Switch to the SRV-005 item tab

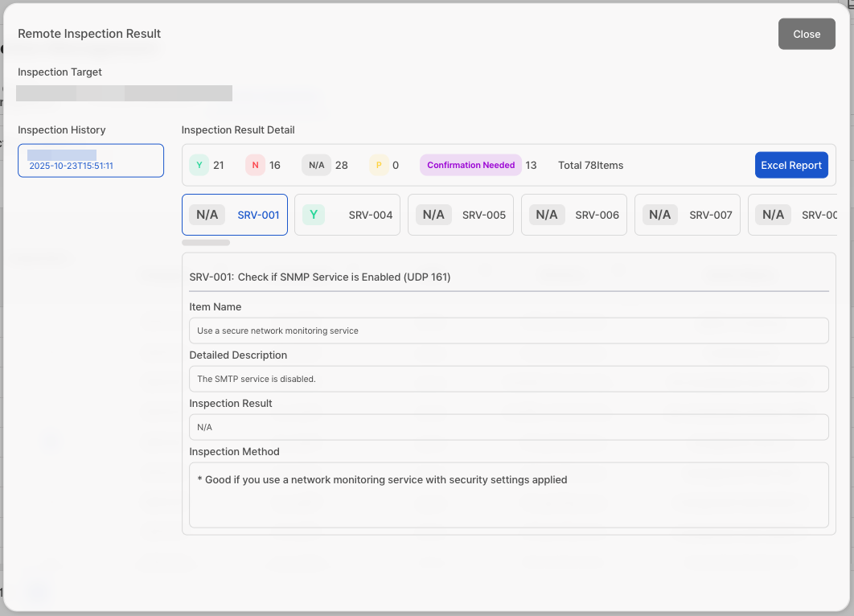[x=461, y=215]
